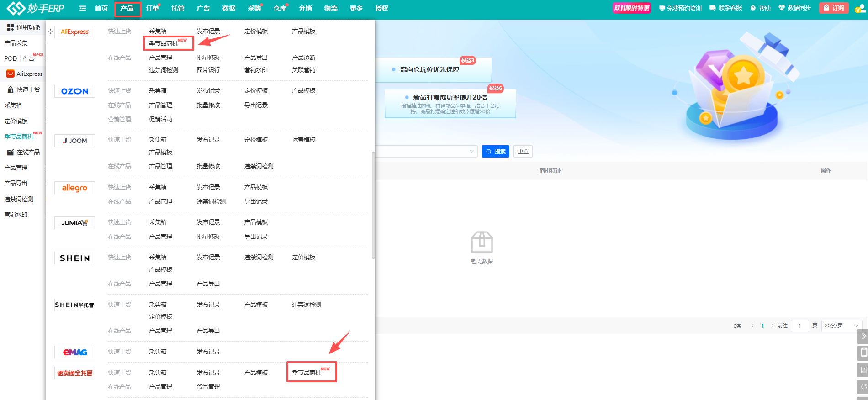
Task: Open the 订单 menu
Action: pyautogui.click(x=152, y=8)
